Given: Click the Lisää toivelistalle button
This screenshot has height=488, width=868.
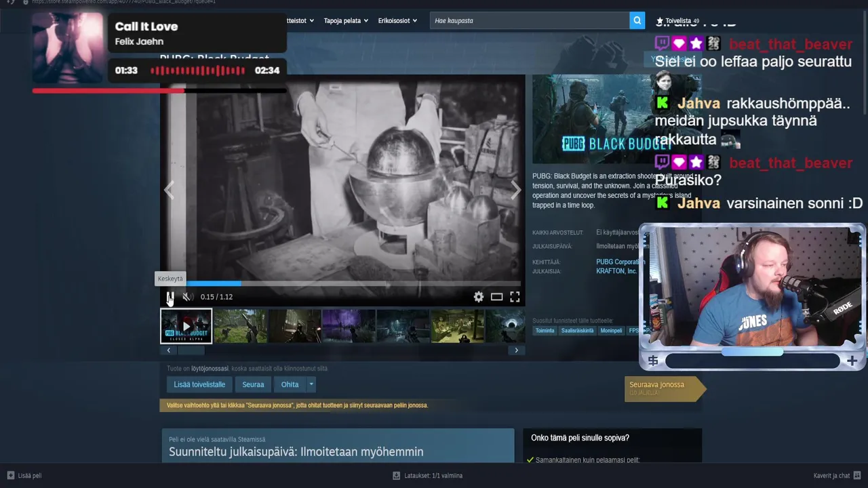Looking at the screenshot, I should tap(199, 384).
